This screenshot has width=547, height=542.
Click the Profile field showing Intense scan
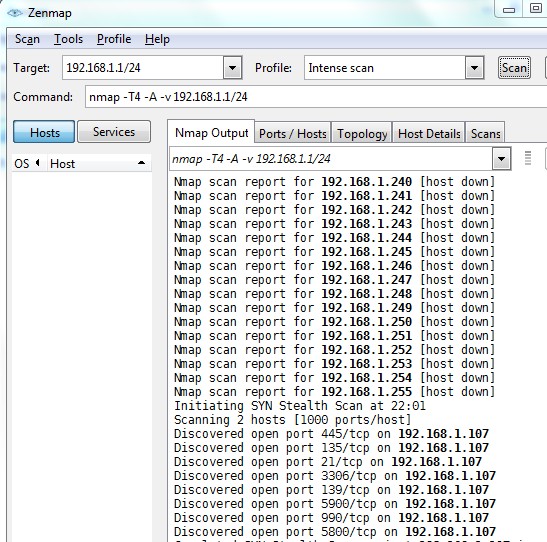click(384, 68)
